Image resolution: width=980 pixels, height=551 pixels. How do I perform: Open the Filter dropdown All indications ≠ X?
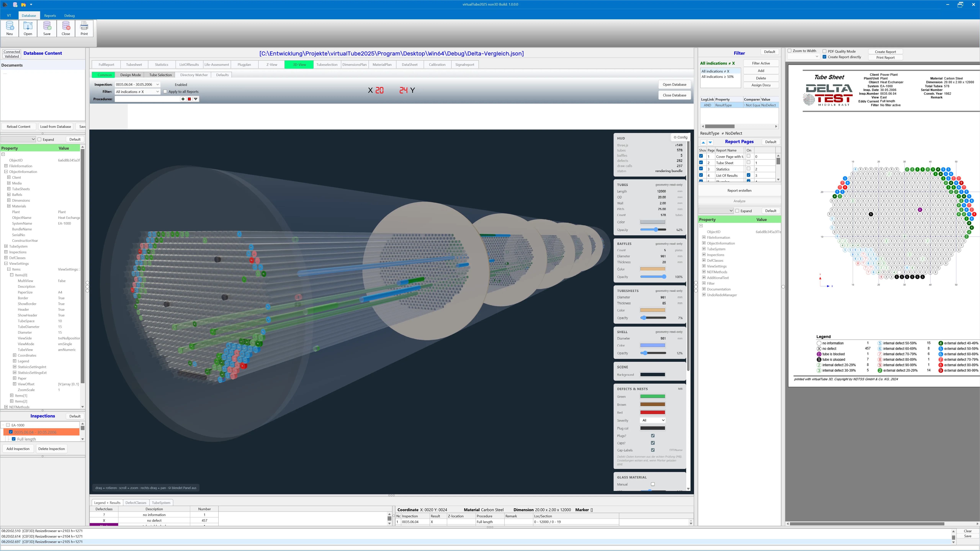coord(138,92)
